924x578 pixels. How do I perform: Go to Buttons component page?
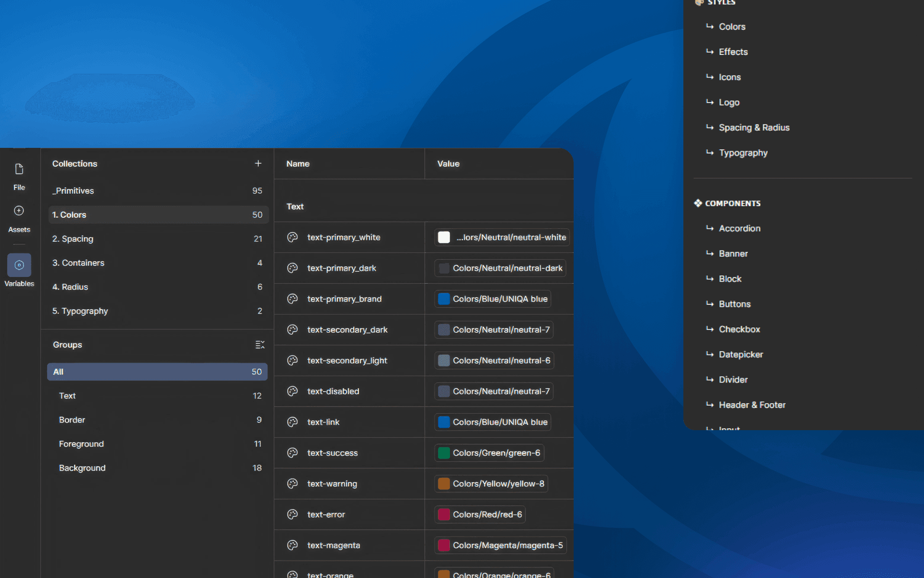tap(735, 304)
